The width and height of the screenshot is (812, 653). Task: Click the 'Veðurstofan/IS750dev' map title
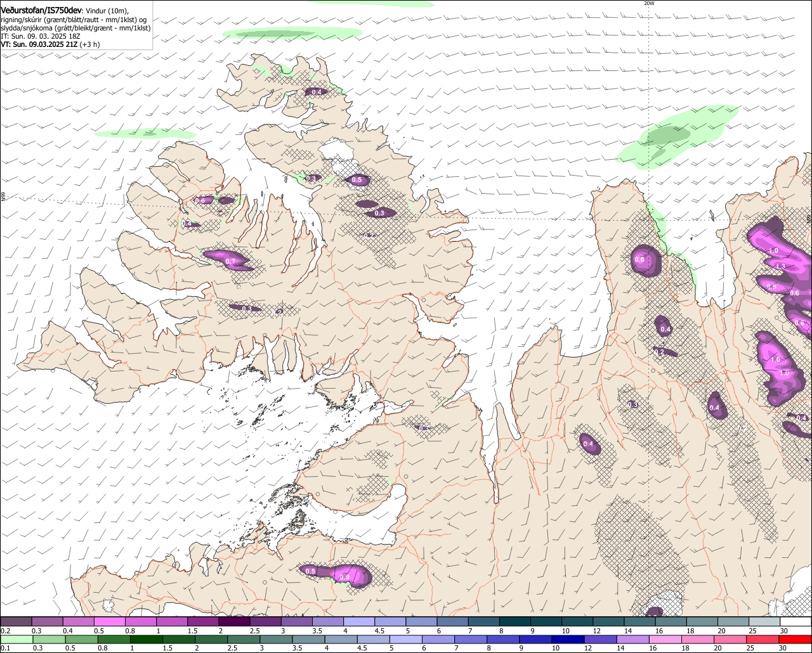[41, 11]
